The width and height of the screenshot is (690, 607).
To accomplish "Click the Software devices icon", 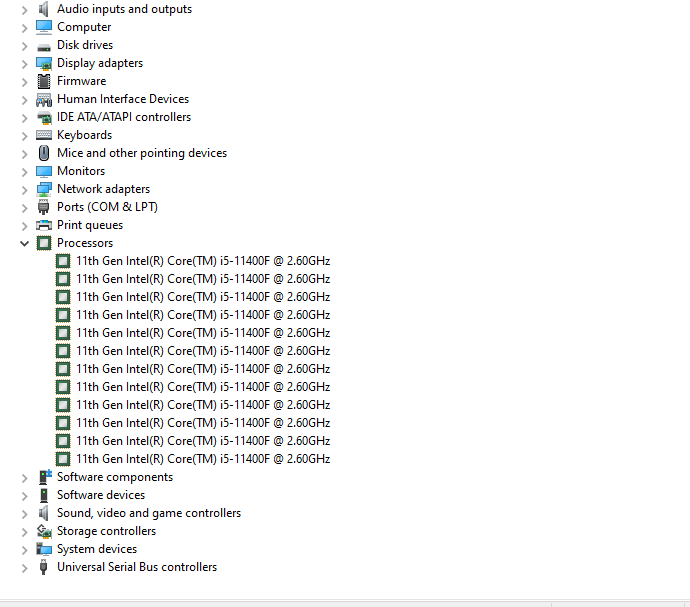I will coord(44,495).
